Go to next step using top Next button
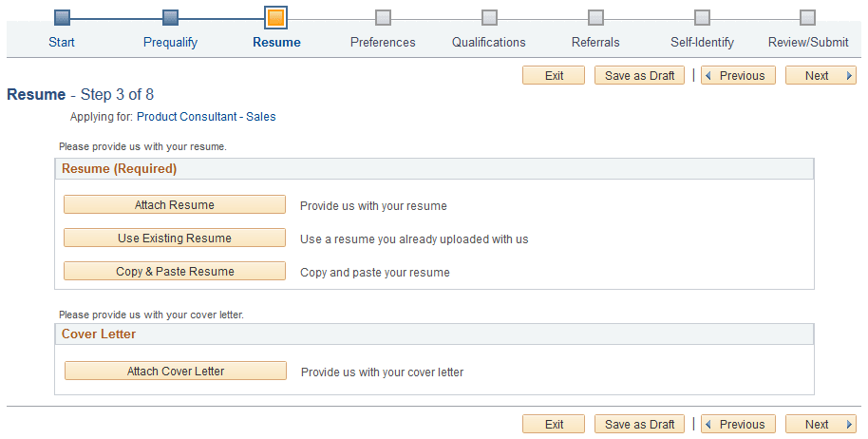The image size is (868, 439). point(821,76)
